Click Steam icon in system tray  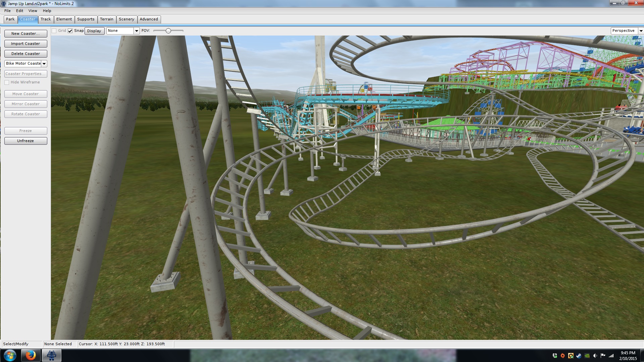[x=579, y=356]
